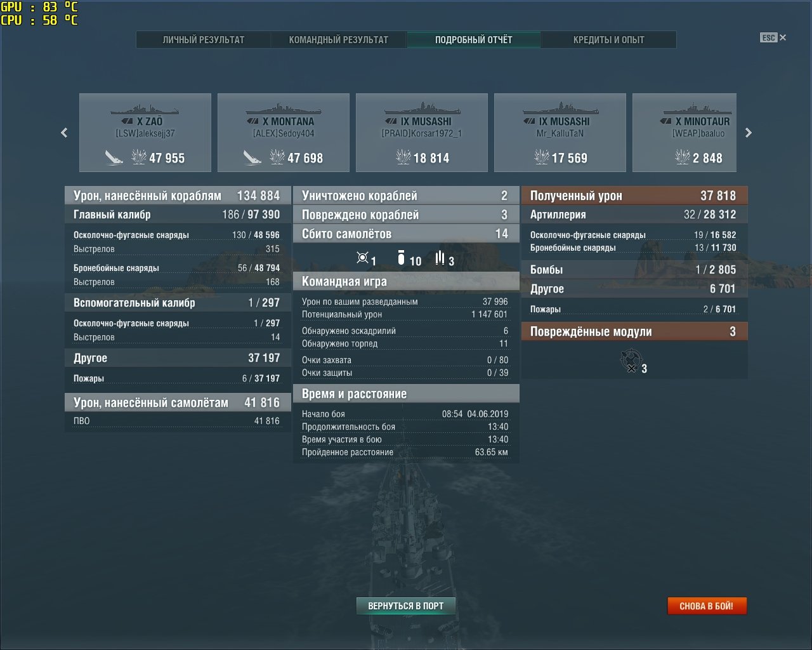Click the Бомбы 1 / 2 805 row

coord(634,270)
